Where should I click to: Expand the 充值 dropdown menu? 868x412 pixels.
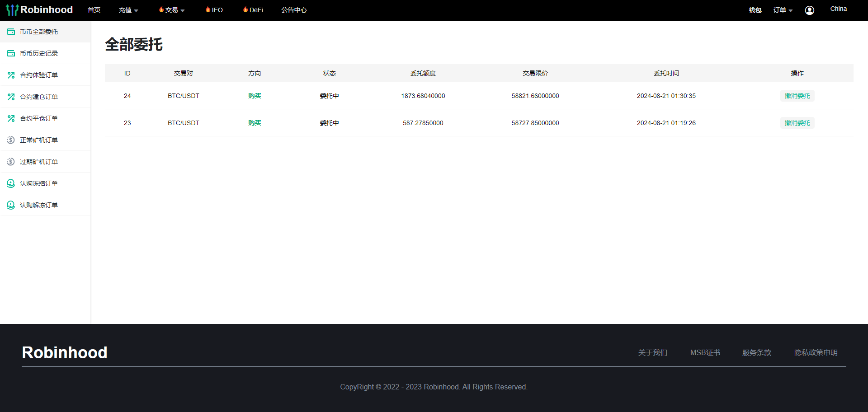pyautogui.click(x=128, y=10)
